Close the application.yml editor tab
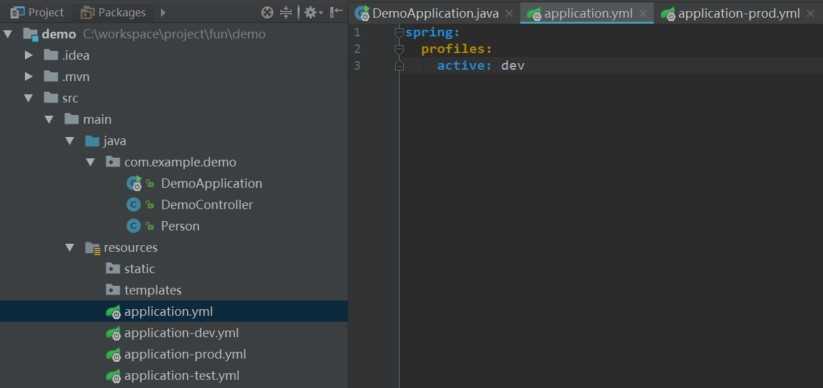Screen dimensions: 823x388 (643, 14)
